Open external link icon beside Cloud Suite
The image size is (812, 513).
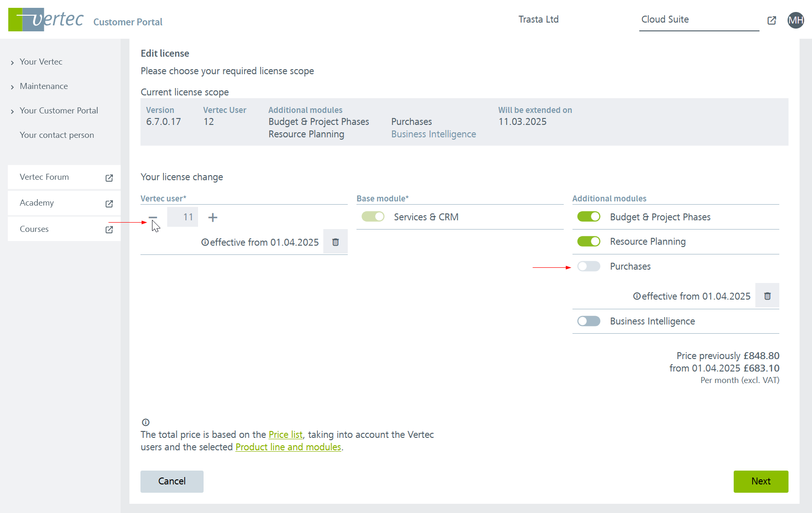[771, 20]
